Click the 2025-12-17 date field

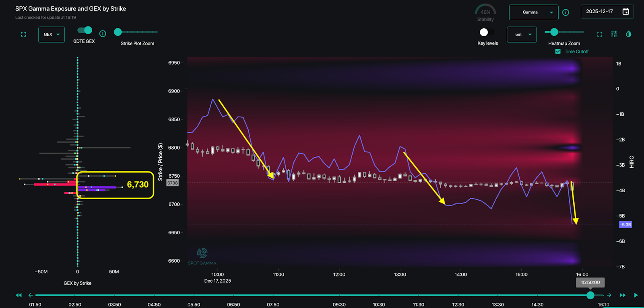(607, 12)
